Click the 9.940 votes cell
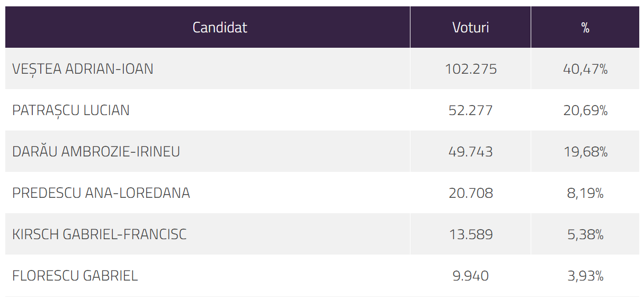This screenshot has width=644, height=297. pyautogui.click(x=470, y=276)
